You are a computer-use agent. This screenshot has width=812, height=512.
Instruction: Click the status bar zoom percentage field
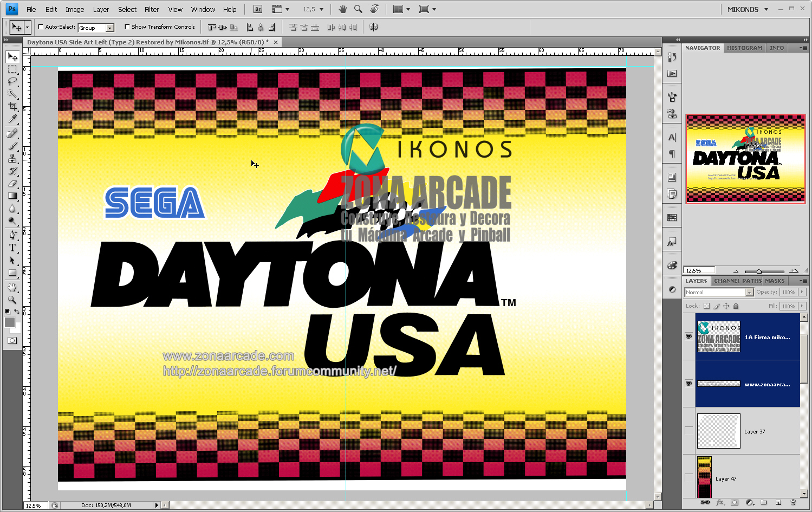[36, 505]
